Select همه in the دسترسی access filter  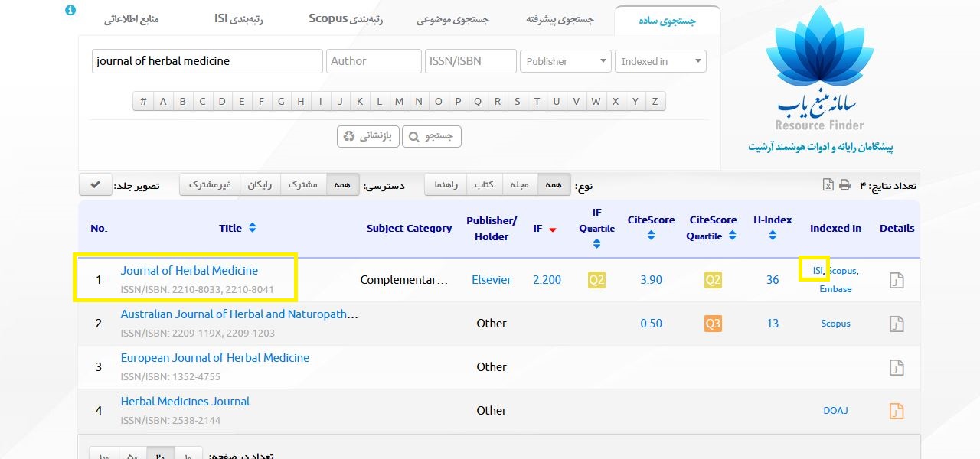[342, 184]
